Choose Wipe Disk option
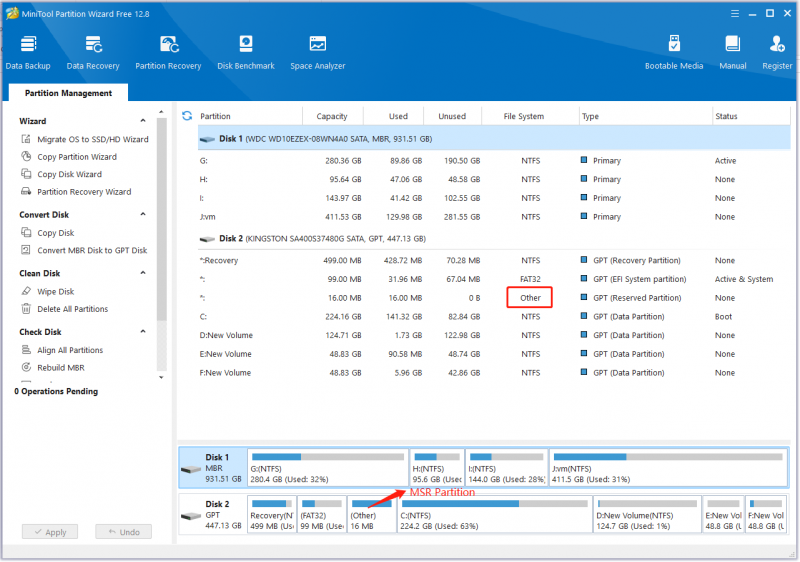This screenshot has height=562, width=800. [x=47, y=291]
